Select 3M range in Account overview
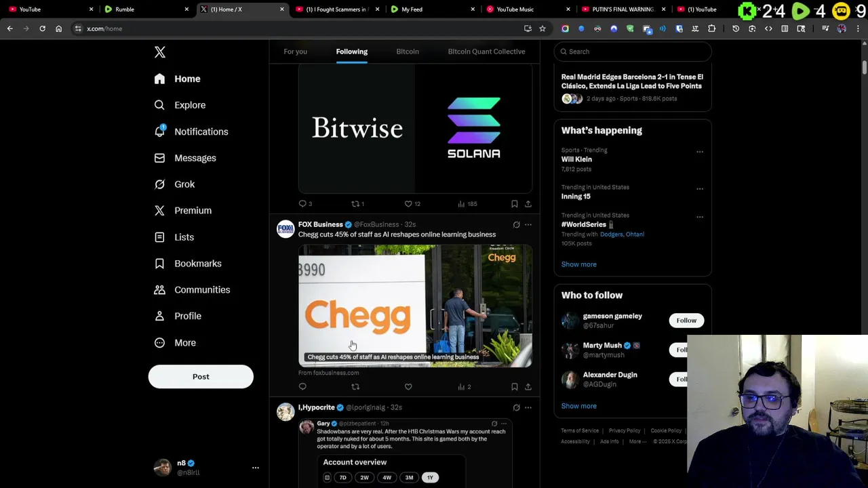This screenshot has height=488, width=868. (409, 478)
